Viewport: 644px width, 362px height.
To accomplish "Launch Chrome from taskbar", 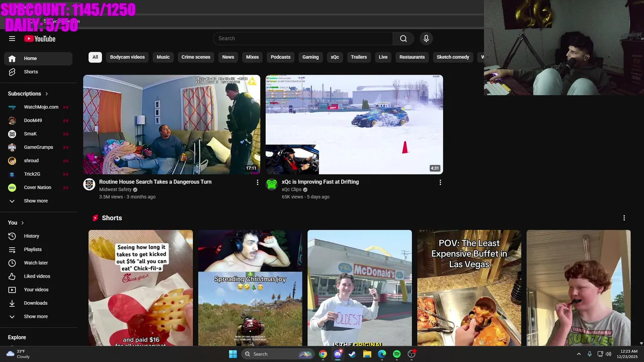I will [323, 354].
